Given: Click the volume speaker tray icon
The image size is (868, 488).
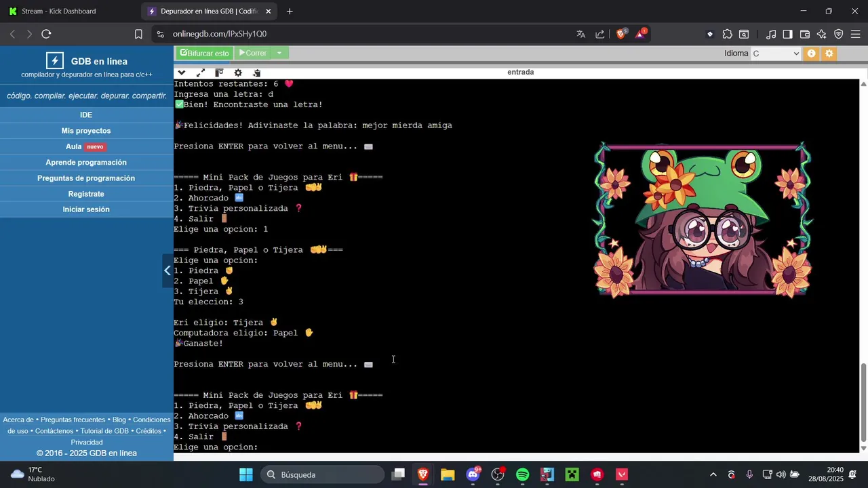Looking at the screenshot, I should point(781,474).
